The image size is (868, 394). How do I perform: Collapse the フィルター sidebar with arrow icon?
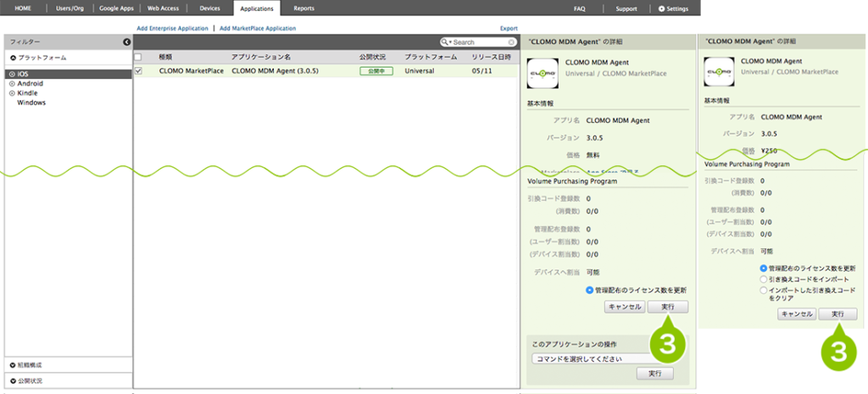(126, 42)
